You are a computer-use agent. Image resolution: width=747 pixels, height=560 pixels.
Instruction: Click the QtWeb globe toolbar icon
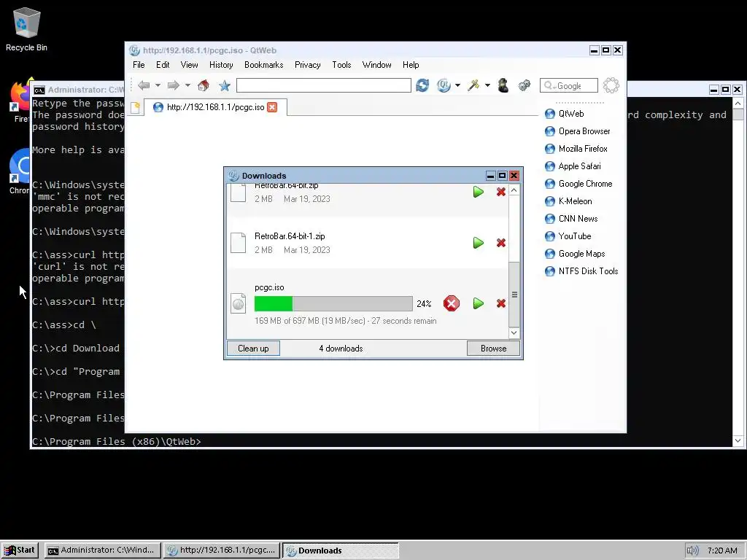(444, 85)
